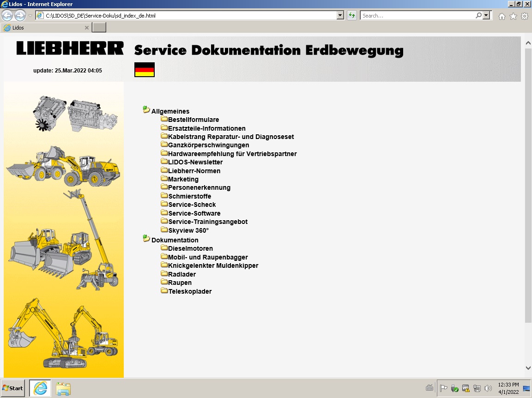This screenshot has height=398, width=532.
Task: Open the Service-Trainingsangebot folder
Action: tap(208, 222)
